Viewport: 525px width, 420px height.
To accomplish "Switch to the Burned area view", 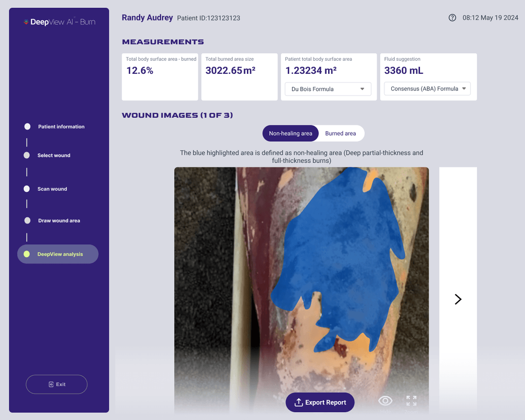I will point(340,133).
